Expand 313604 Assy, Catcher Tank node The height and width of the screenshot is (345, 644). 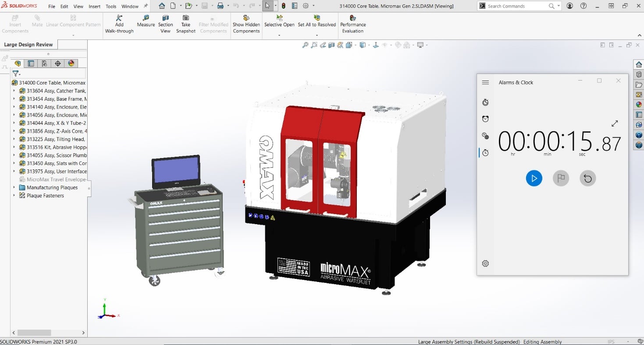[14, 91]
